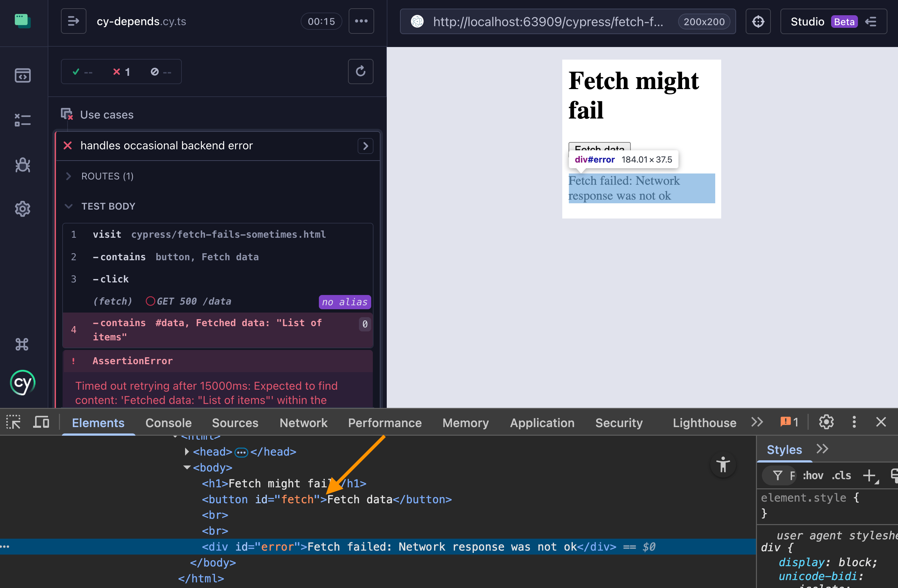The height and width of the screenshot is (588, 898).
Task: Select the visit command log row
Action: tap(218, 235)
